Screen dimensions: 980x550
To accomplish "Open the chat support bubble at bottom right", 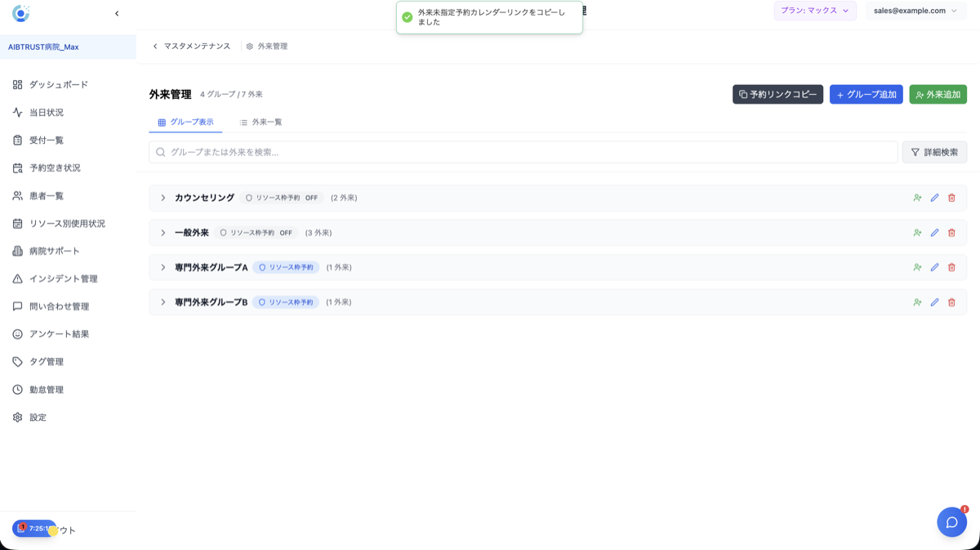I will (951, 522).
